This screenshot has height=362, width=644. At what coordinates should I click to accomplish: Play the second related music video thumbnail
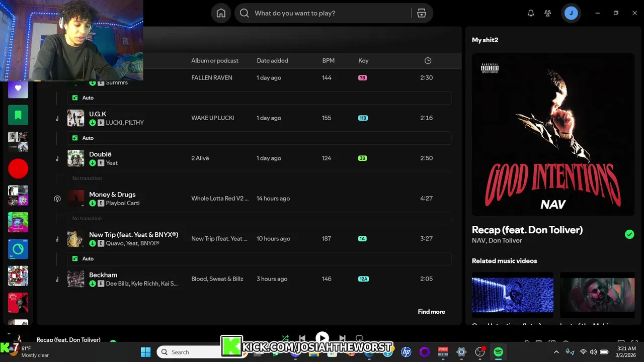597,295
